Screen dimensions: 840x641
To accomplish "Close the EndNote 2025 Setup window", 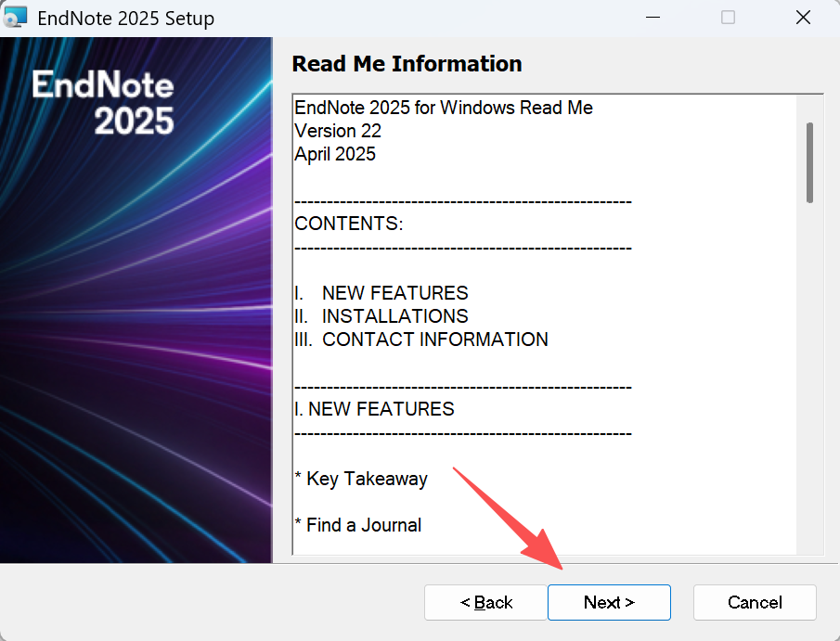I will [x=803, y=18].
